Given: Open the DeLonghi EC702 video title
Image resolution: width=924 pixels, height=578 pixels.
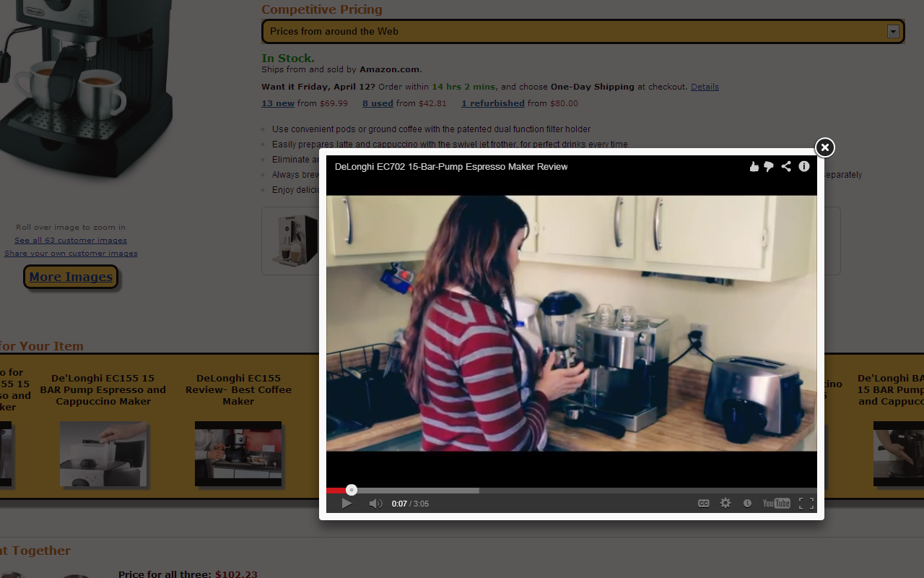Looking at the screenshot, I should coord(451,167).
